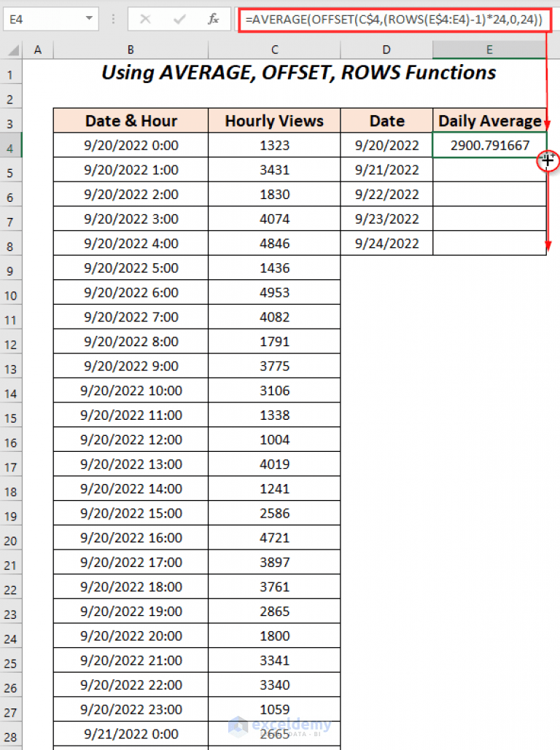Open the Name Box dropdown arrow

[x=89, y=19]
